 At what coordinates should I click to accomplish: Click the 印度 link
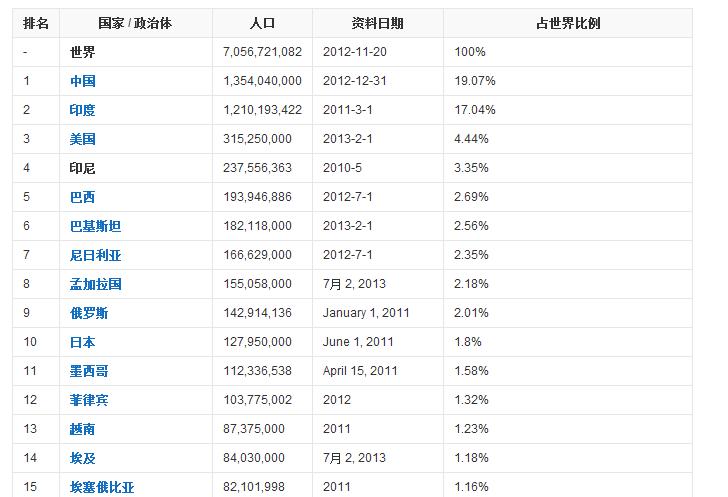pyautogui.click(x=83, y=110)
